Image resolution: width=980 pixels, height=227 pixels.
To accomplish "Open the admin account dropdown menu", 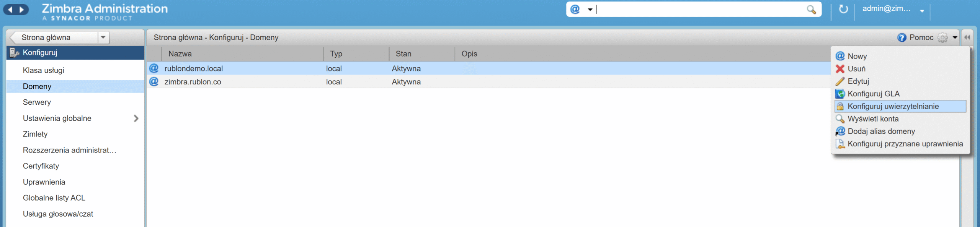I will click(x=922, y=11).
